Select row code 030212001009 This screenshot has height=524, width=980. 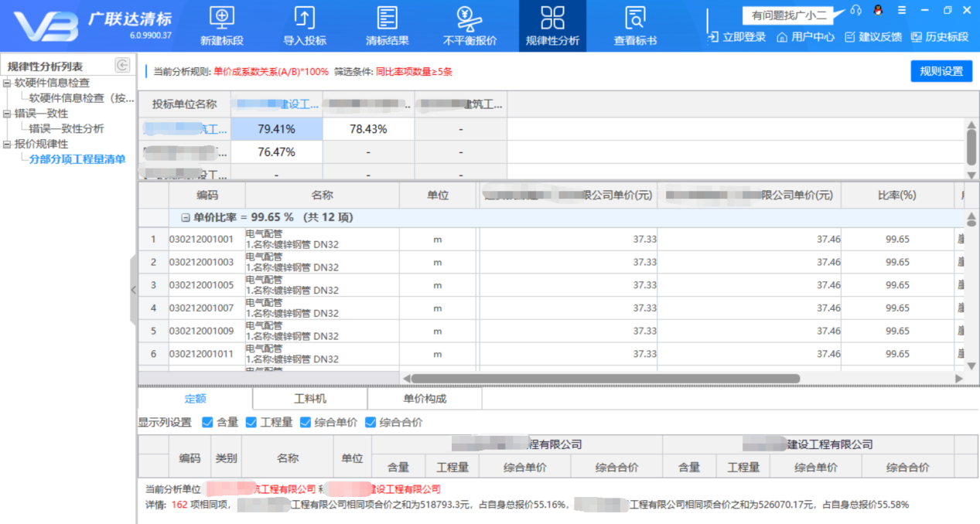[201, 331]
